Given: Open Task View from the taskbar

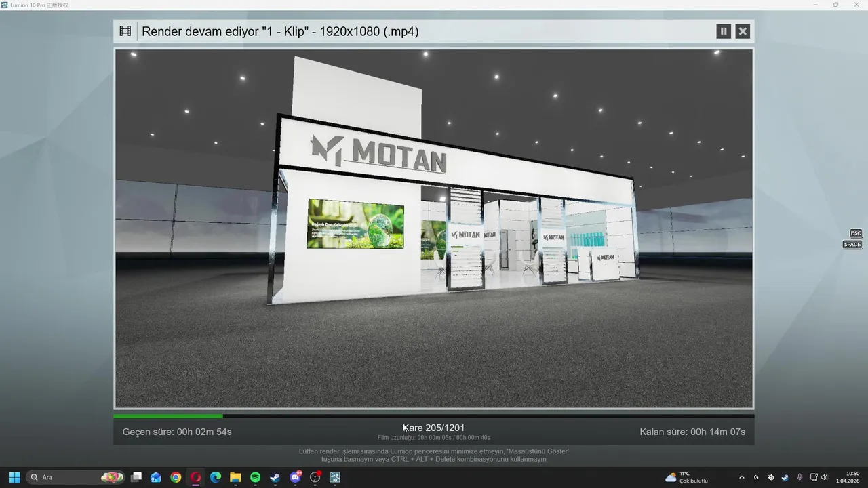Looking at the screenshot, I should pyautogui.click(x=136, y=477).
